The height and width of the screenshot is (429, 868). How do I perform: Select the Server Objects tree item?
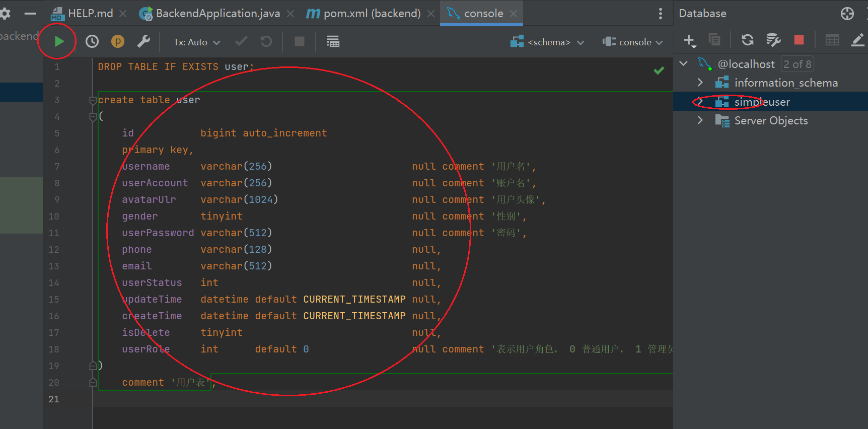point(770,121)
